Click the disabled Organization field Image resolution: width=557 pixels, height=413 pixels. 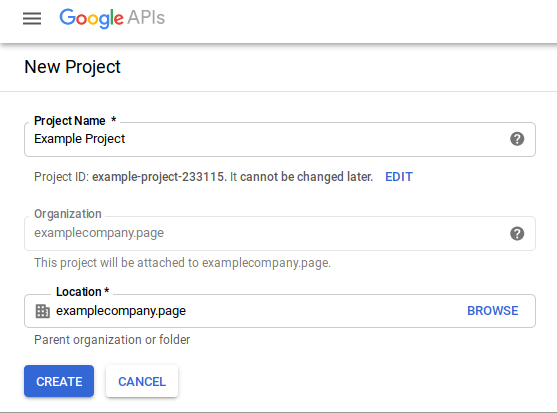point(280,233)
